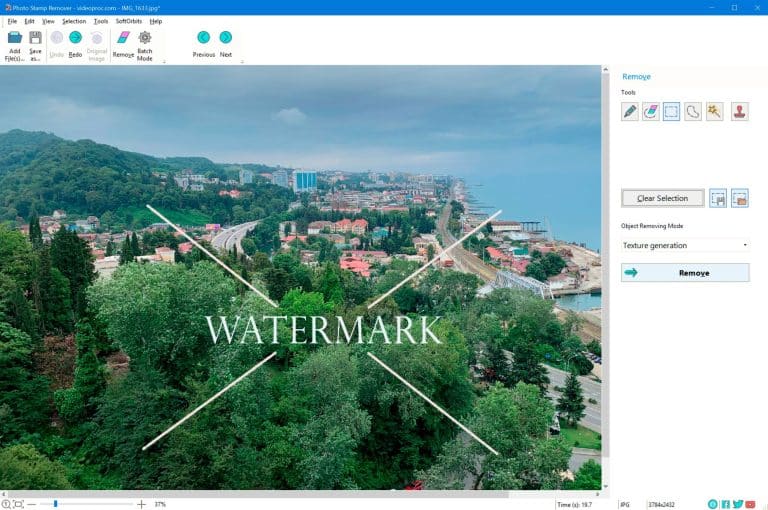Open the Twitter link in status bar
This screenshot has height=510, width=768.
pyautogui.click(x=738, y=504)
